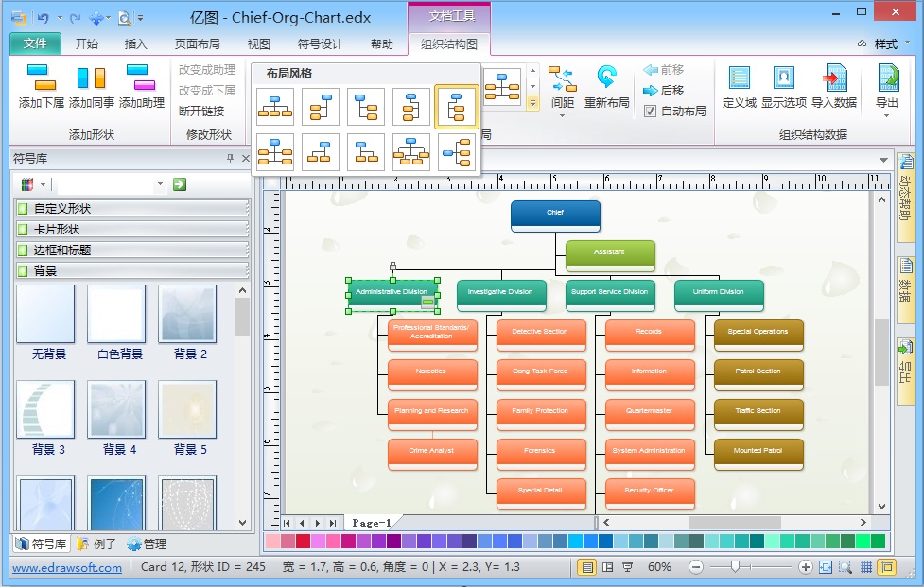Click the 重新布局 (re-layout) icon
This screenshot has height=587, width=924.
tap(606, 78)
